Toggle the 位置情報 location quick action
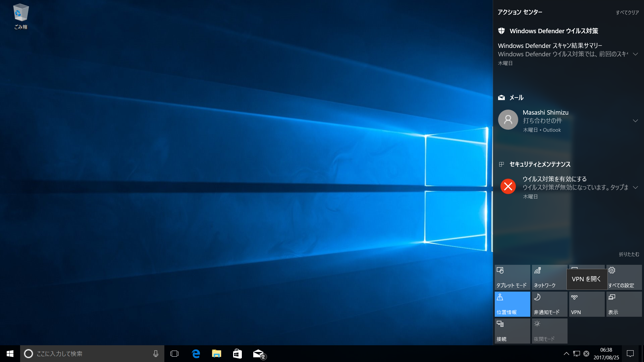 pos(512,304)
